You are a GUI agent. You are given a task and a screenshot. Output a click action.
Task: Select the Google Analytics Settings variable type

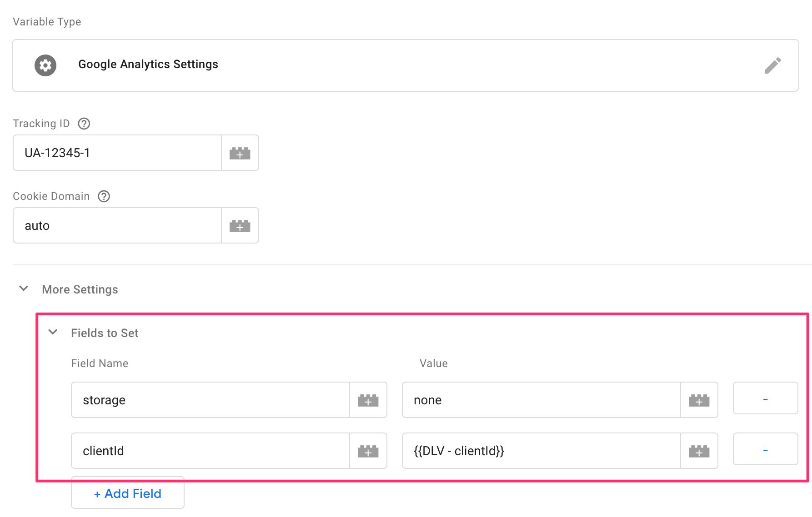click(x=406, y=65)
